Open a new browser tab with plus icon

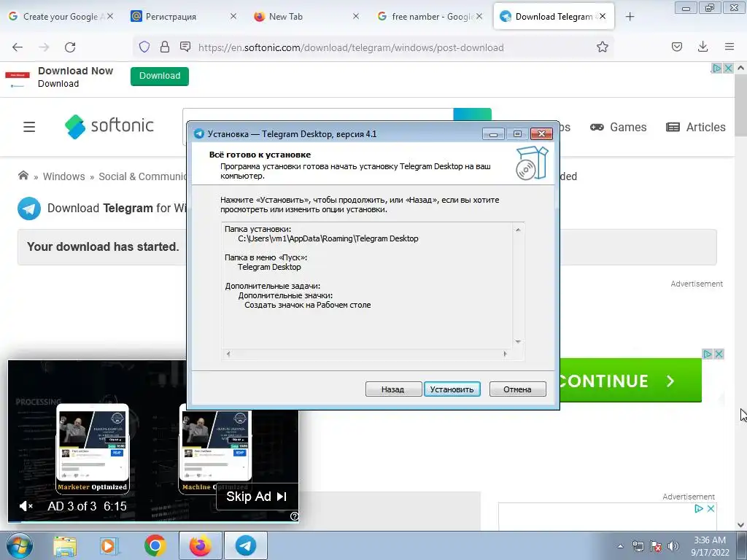tap(630, 17)
